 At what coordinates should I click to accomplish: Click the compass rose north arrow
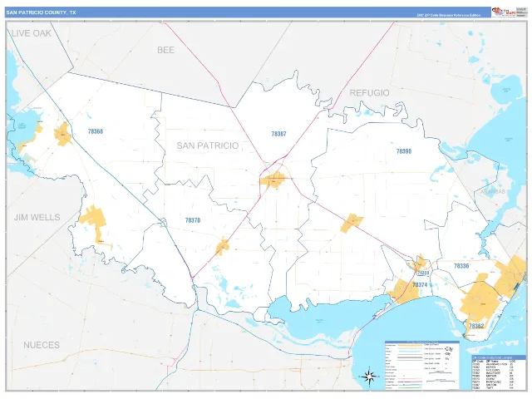pyautogui.click(x=369, y=376)
